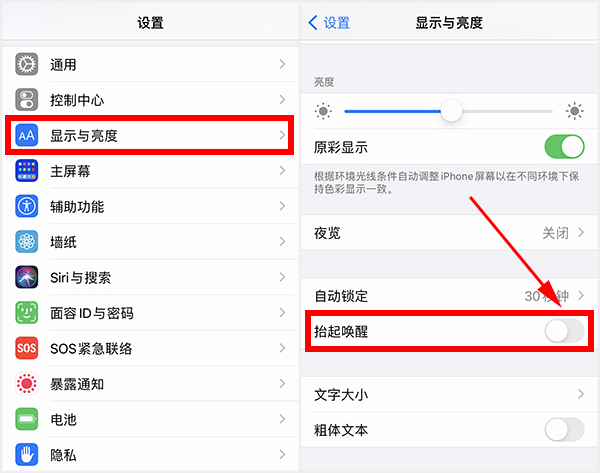Turn on the 粗体文本 switch

[564, 430]
